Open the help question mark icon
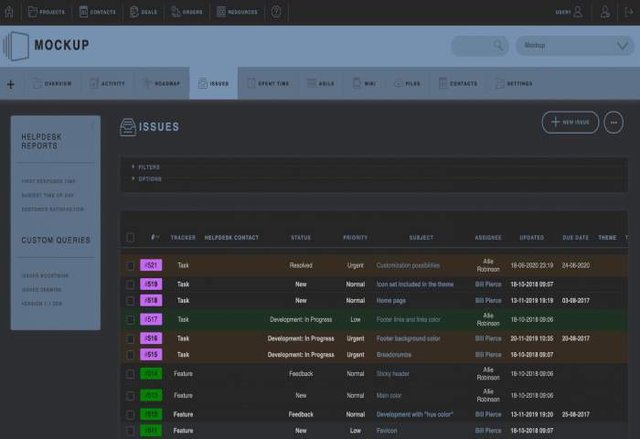Viewport: 640px width, 439px height. pos(276,12)
